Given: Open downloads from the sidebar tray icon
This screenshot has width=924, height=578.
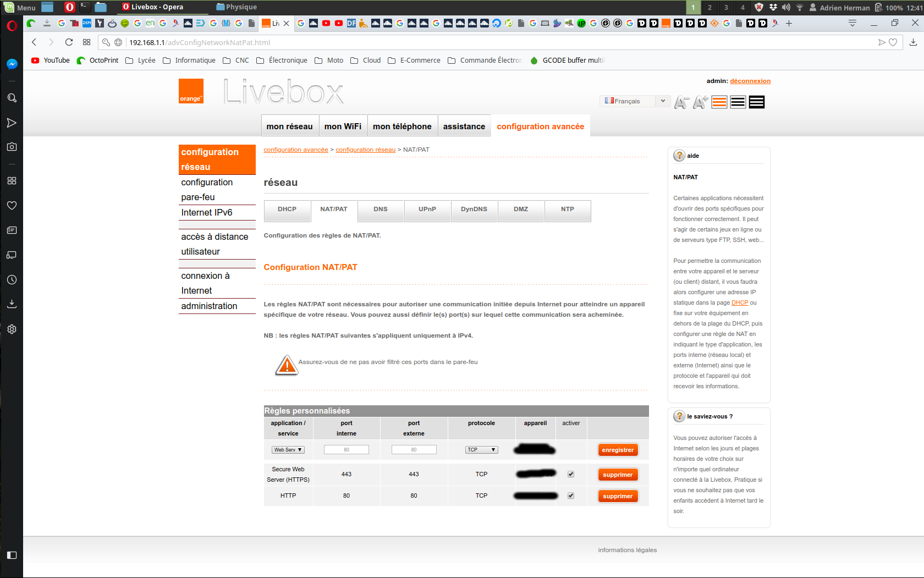Looking at the screenshot, I should [12, 304].
